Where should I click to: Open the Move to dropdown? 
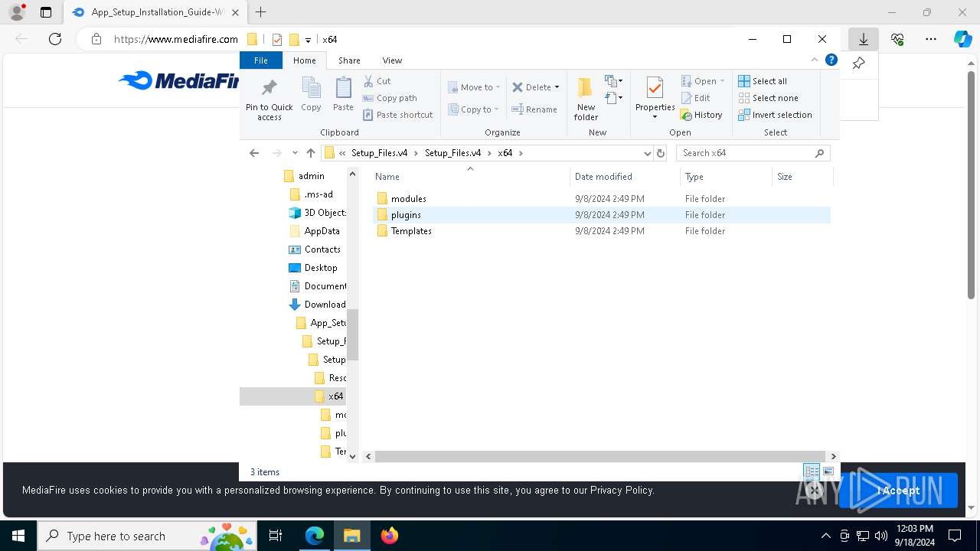click(474, 87)
